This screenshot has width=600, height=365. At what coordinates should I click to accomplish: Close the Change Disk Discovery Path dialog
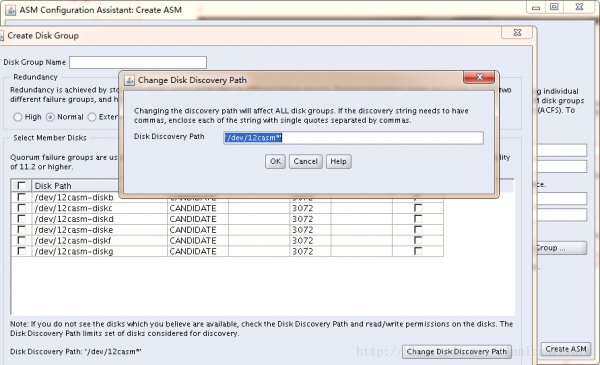click(479, 77)
